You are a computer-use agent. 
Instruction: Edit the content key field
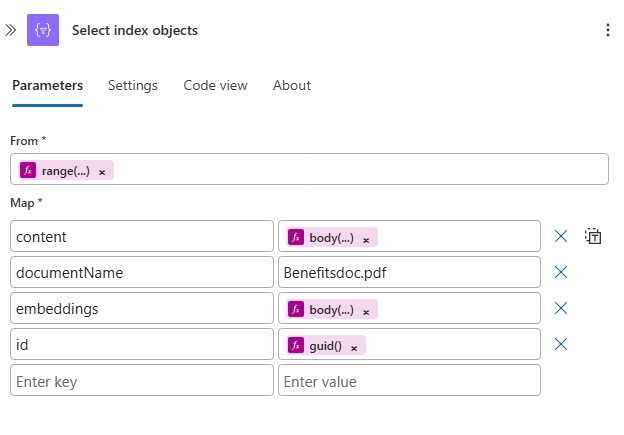142,236
